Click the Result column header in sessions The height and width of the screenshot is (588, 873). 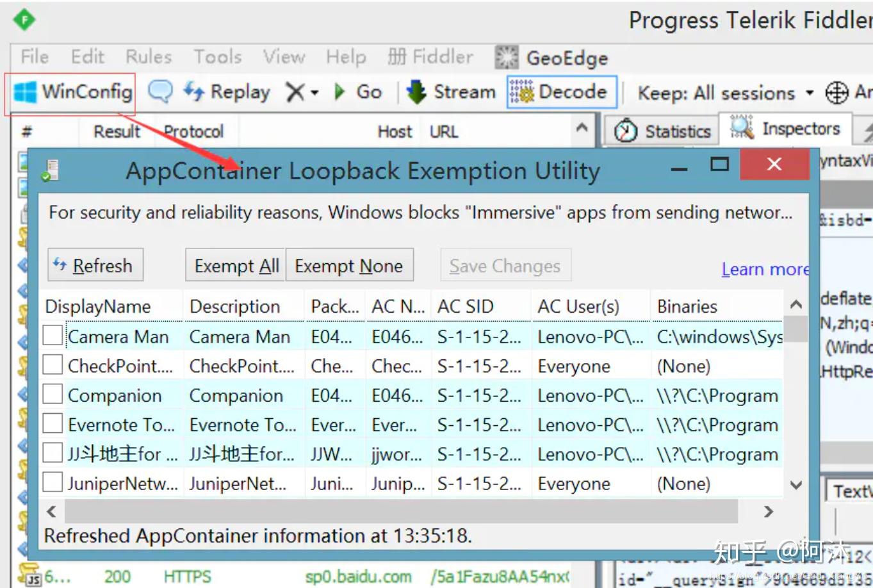(117, 131)
